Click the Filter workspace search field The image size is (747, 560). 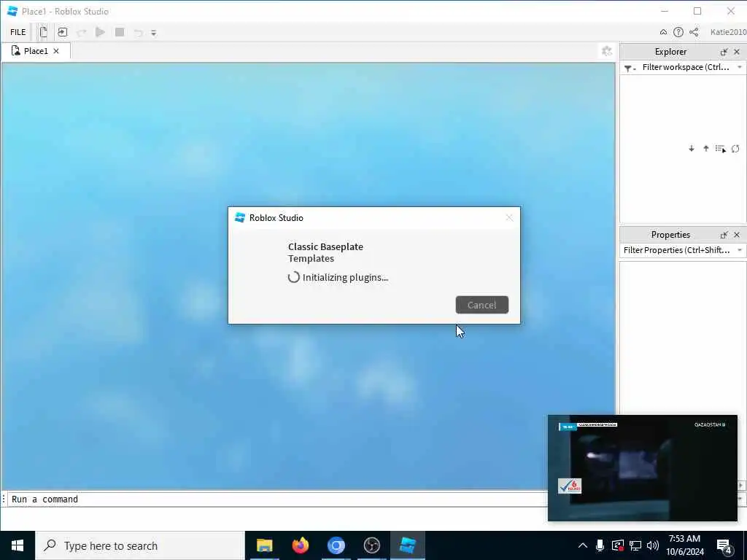pyautogui.click(x=686, y=67)
